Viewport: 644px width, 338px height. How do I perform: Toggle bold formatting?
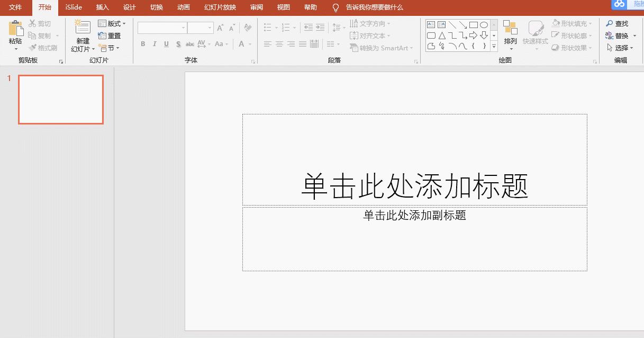[142, 44]
